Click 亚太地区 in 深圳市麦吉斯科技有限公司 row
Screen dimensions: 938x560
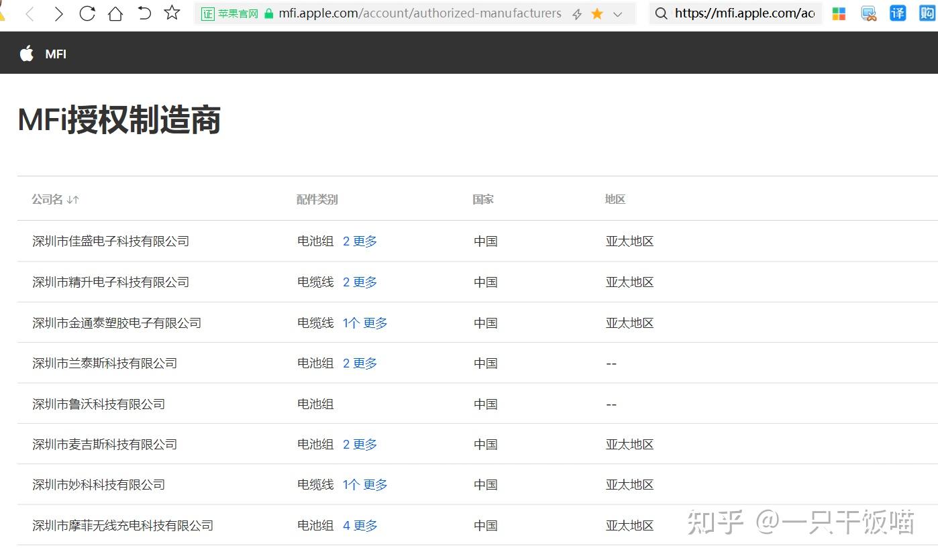(629, 445)
